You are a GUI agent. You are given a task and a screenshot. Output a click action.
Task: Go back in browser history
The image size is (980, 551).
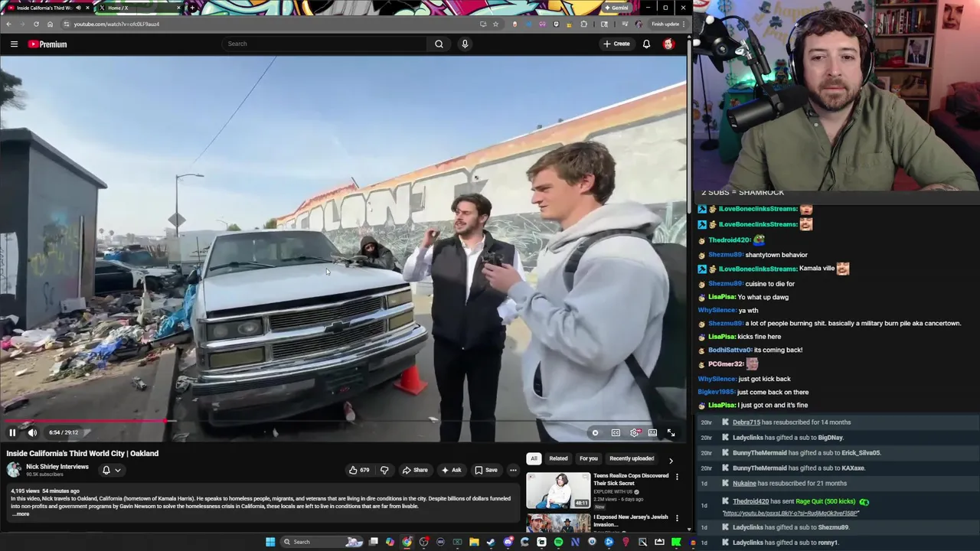tap(8, 24)
